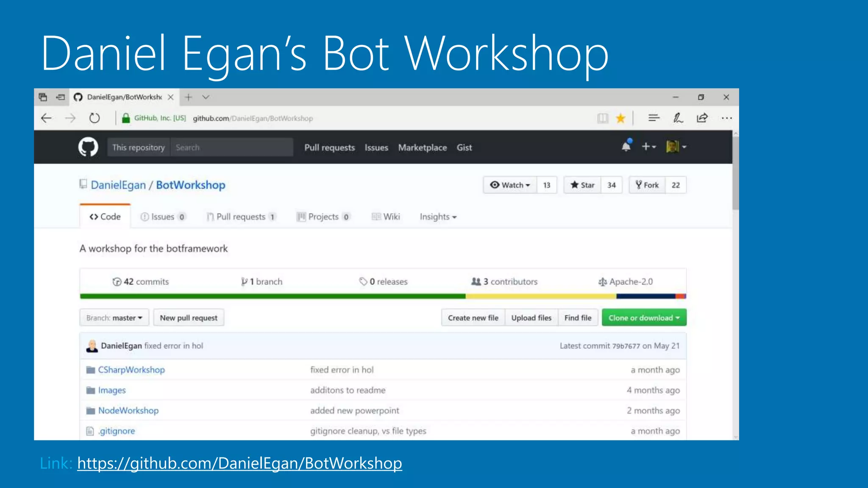Open the Branch: master dropdown
868x488 pixels.
click(114, 318)
